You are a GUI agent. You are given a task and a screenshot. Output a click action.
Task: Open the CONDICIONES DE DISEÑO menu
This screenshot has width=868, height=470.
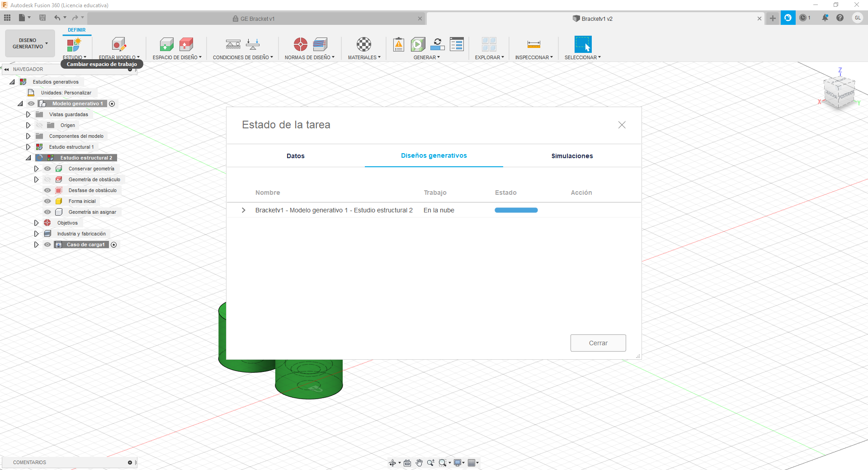coord(243,57)
